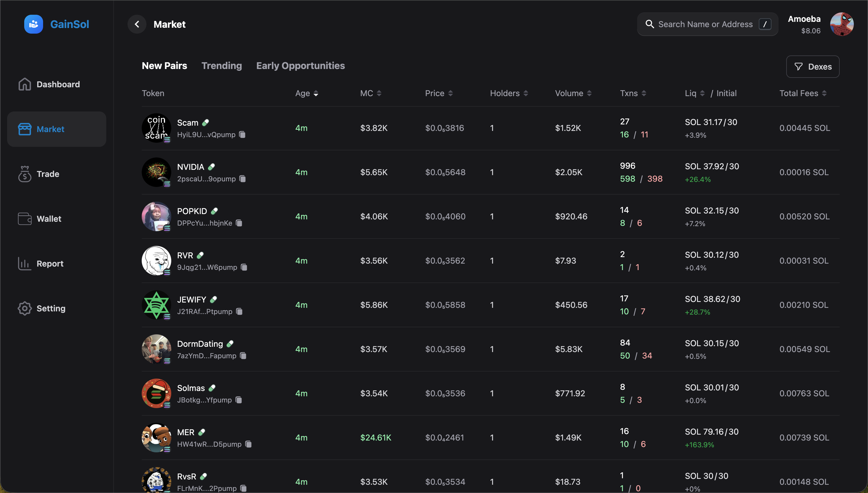Screen dimensions: 868x493
Task: Select the Trade icon in the sidebar
Action: (24, 174)
